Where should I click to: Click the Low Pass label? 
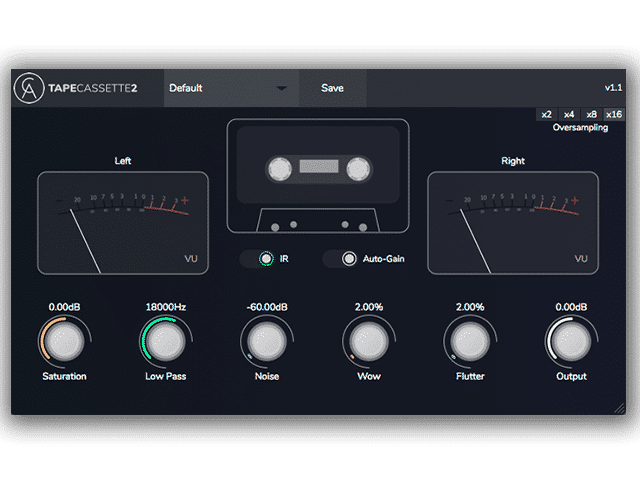point(166,376)
